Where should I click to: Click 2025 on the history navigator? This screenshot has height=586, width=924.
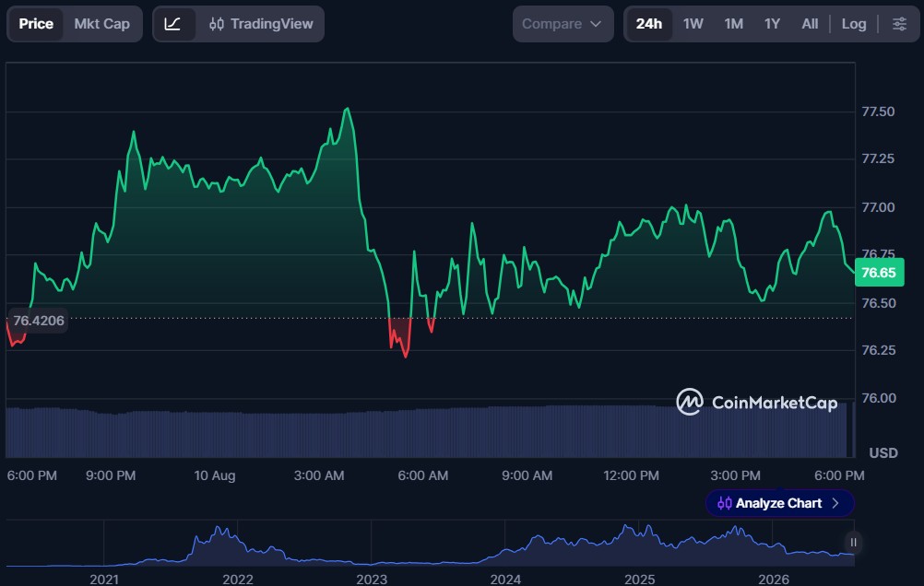point(639,580)
